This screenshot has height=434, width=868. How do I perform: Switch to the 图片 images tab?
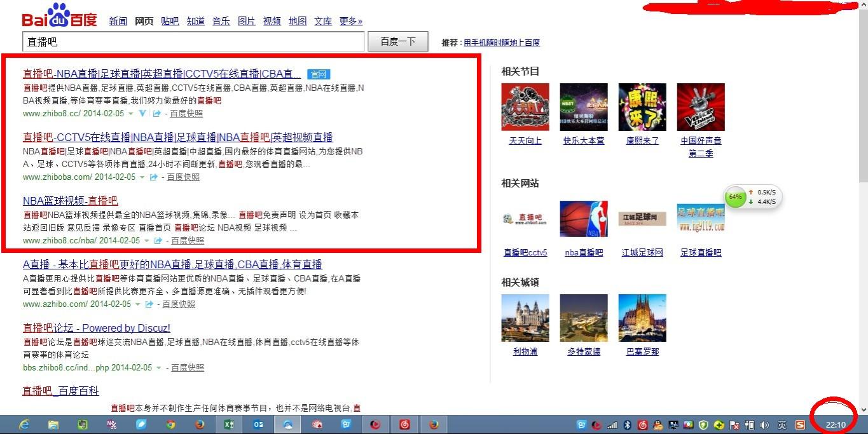tap(247, 21)
